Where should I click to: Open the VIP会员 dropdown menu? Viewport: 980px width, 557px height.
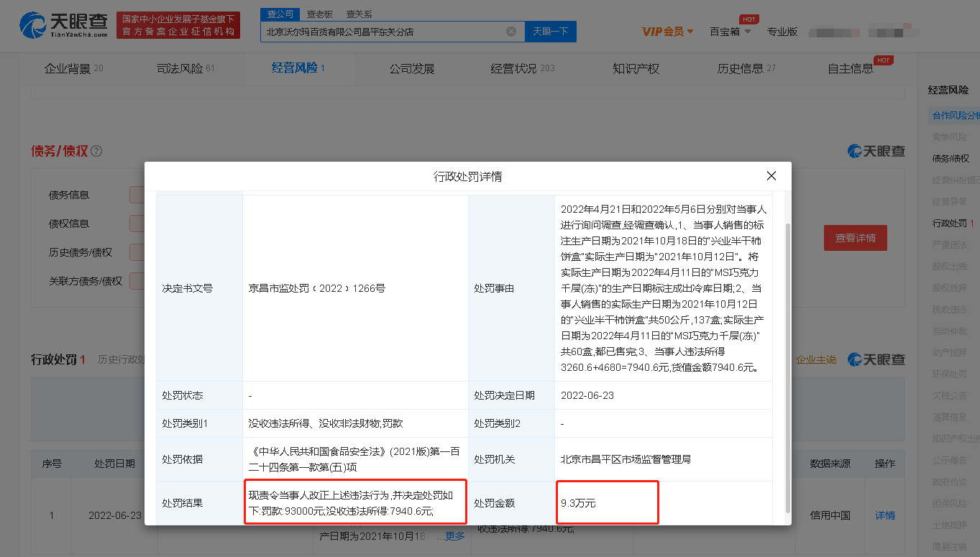667,32
